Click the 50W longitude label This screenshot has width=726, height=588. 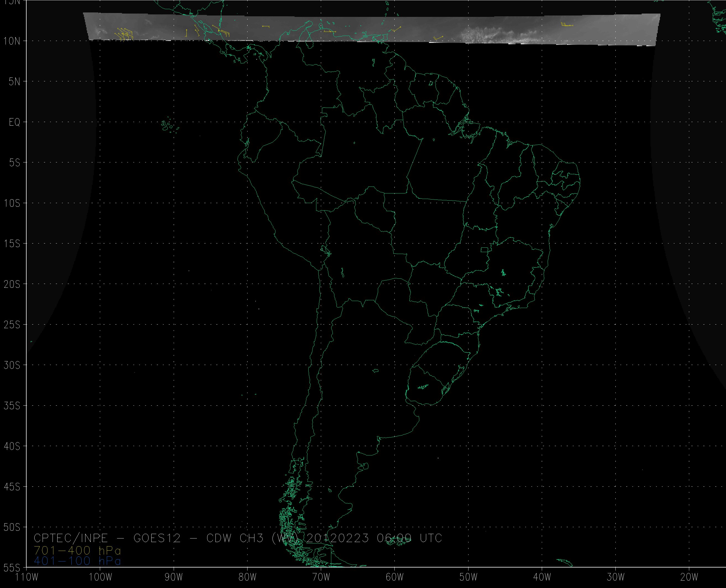point(468,577)
